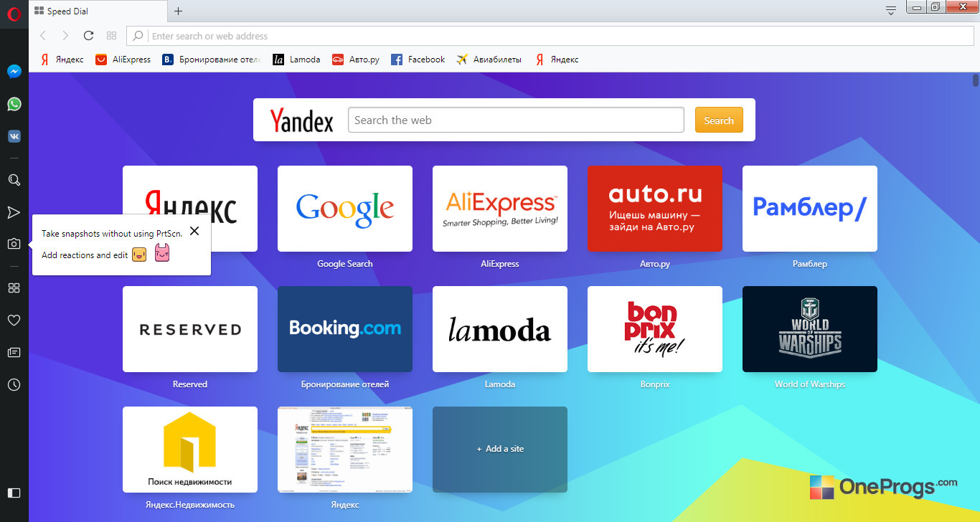
Task: Open browsing history with the clock icon
Action: (x=14, y=385)
